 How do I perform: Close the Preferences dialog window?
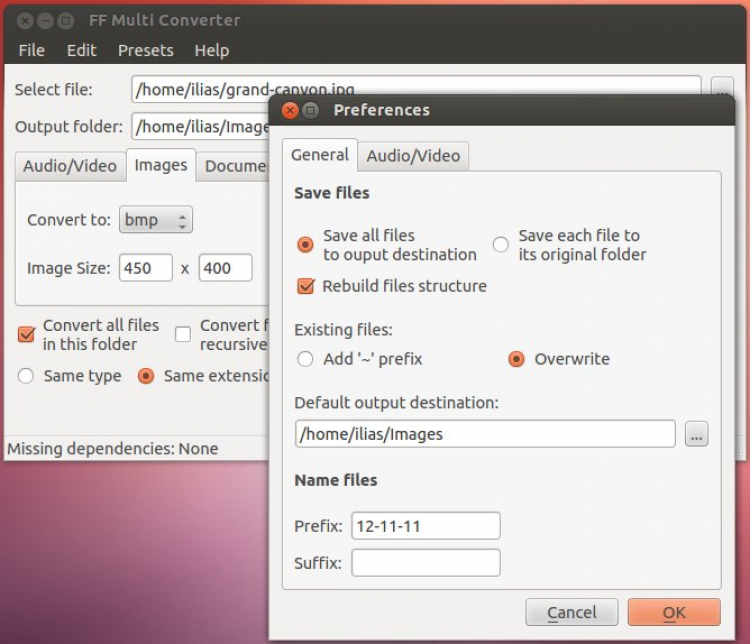[x=290, y=110]
